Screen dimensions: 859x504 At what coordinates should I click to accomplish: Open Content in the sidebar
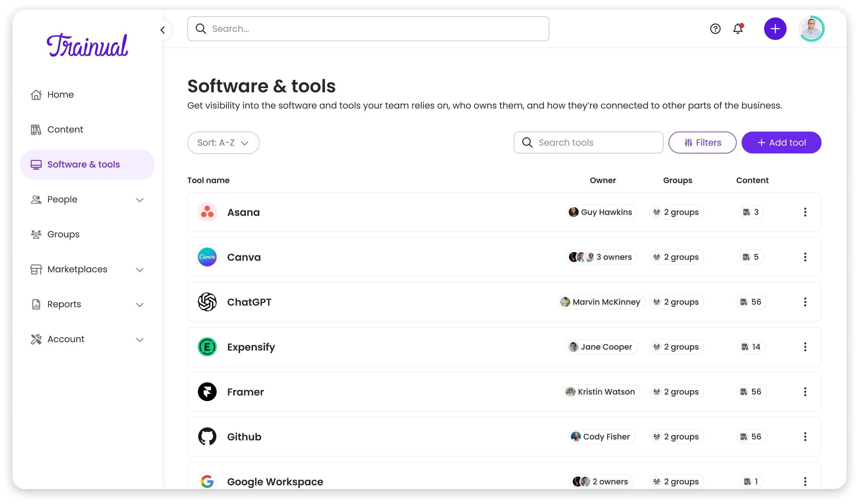click(65, 129)
